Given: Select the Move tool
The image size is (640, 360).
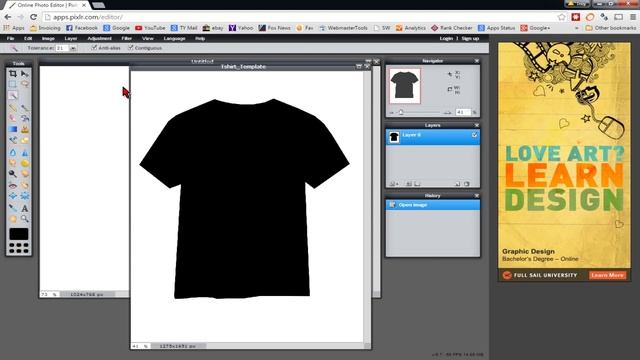Looking at the screenshot, I should tap(25, 74).
